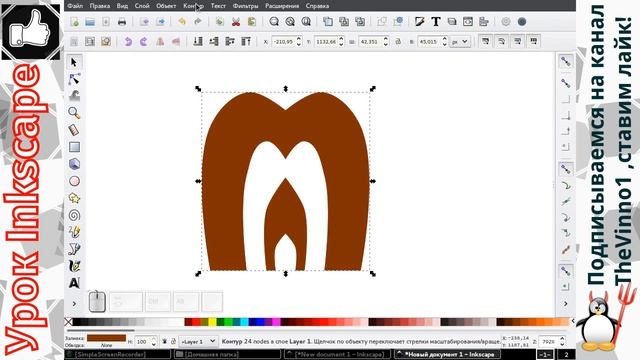Screen dimensions: 640x360
Task: Flip selected object horizontally
Action: [160, 41]
